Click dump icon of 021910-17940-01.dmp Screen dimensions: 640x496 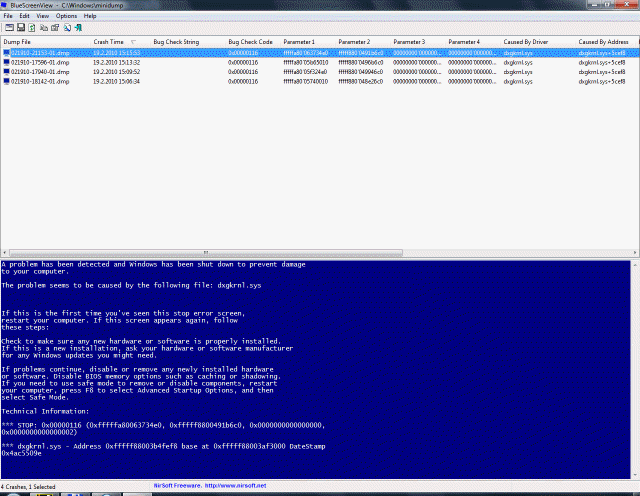7,72
